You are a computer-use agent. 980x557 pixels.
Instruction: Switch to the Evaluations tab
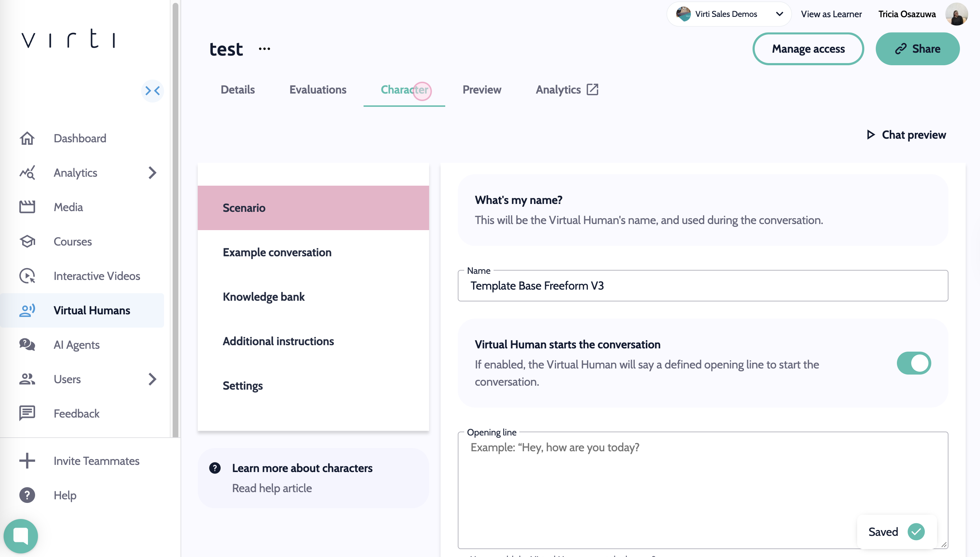click(318, 90)
